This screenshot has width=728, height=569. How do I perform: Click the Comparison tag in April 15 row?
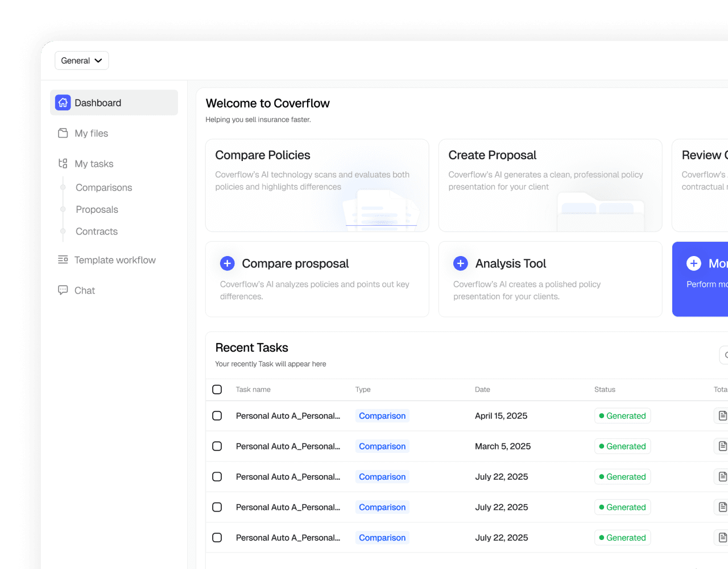coord(382,416)
